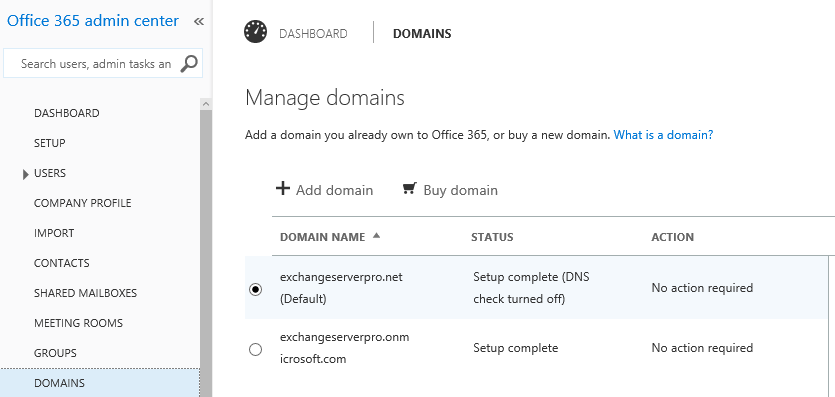This screenshot has height=397, width=835.
Task: Open GROUPS in the sidebar
Action: pyautogui.click(x=55, y=353)
